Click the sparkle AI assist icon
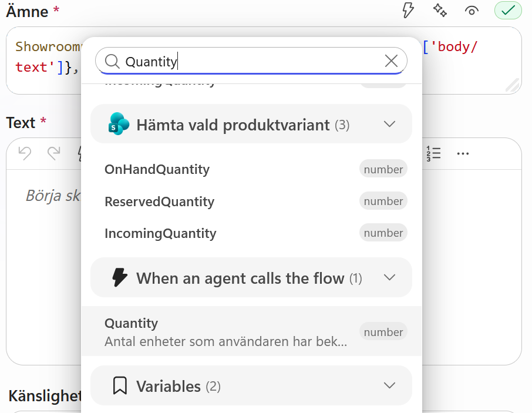Screen dimensions: 532x413 click(x=440, y=11)
